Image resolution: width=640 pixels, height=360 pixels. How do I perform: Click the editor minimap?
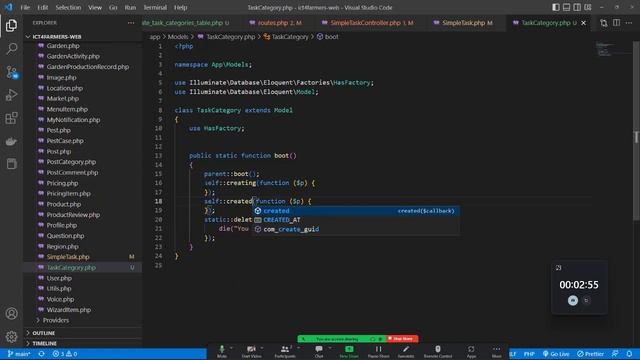pos(612,49)
